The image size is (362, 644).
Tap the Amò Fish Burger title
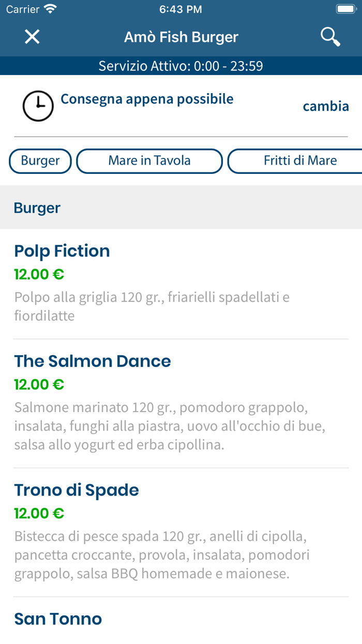[x=181, y=37]
